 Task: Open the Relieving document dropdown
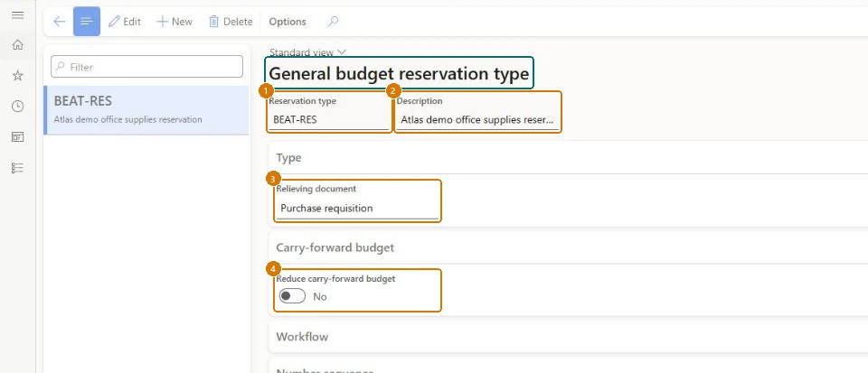357,209
